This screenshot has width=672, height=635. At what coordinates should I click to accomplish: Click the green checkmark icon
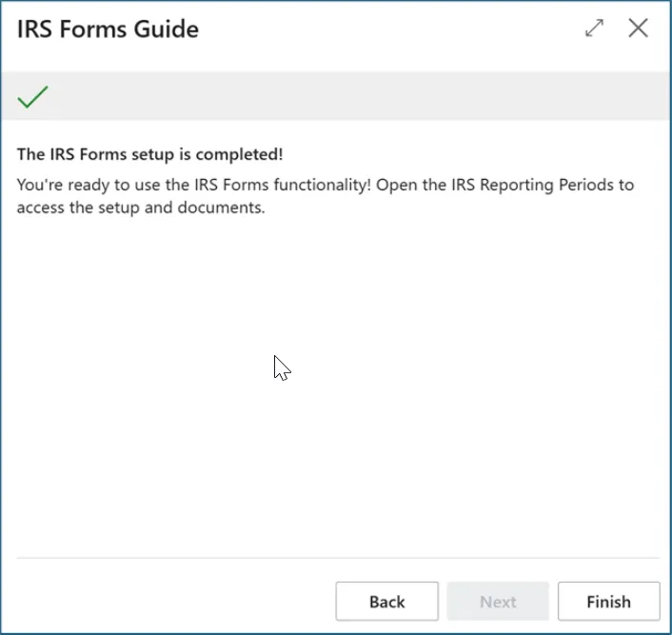tap(32, 96)
